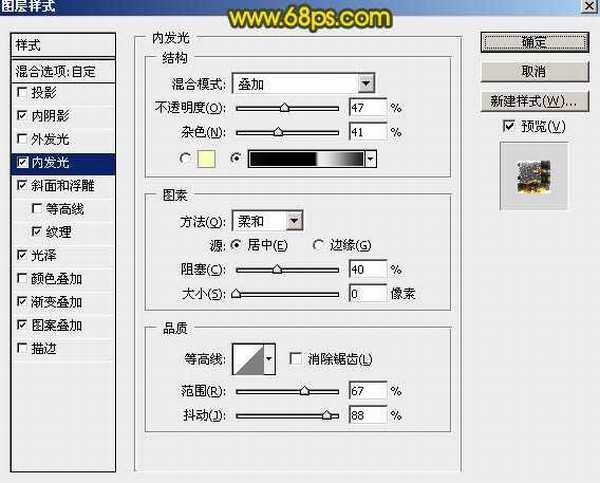Image resolution: width=600 pixels, height=483 pixels.
Task: Click the 大小 size value input field
Action: (367, 294)
